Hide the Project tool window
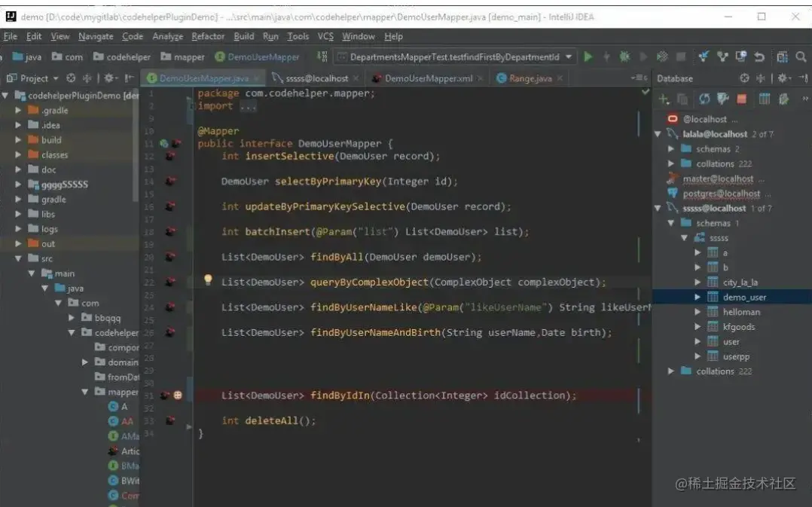This screenshot has width=812, height=507. 129,78
